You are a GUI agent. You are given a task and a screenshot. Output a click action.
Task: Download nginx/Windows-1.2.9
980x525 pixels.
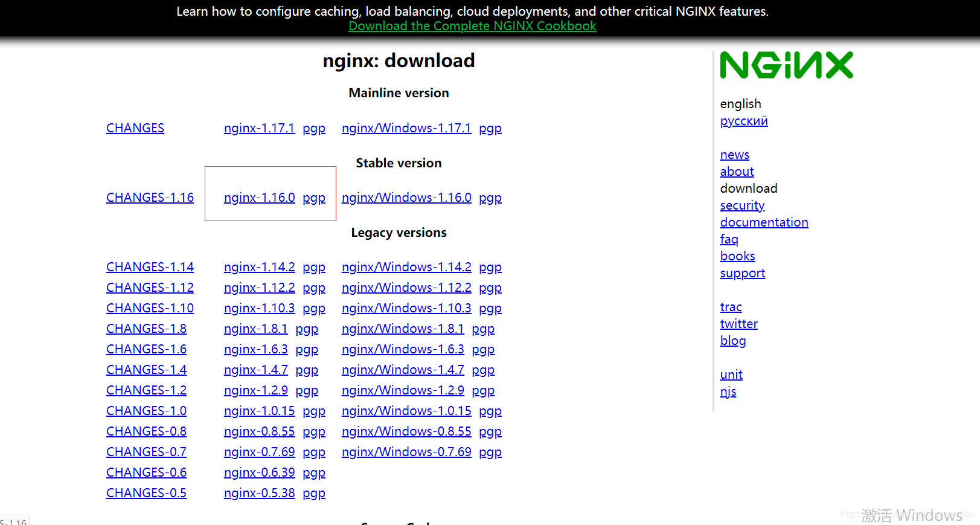(403, 390)
